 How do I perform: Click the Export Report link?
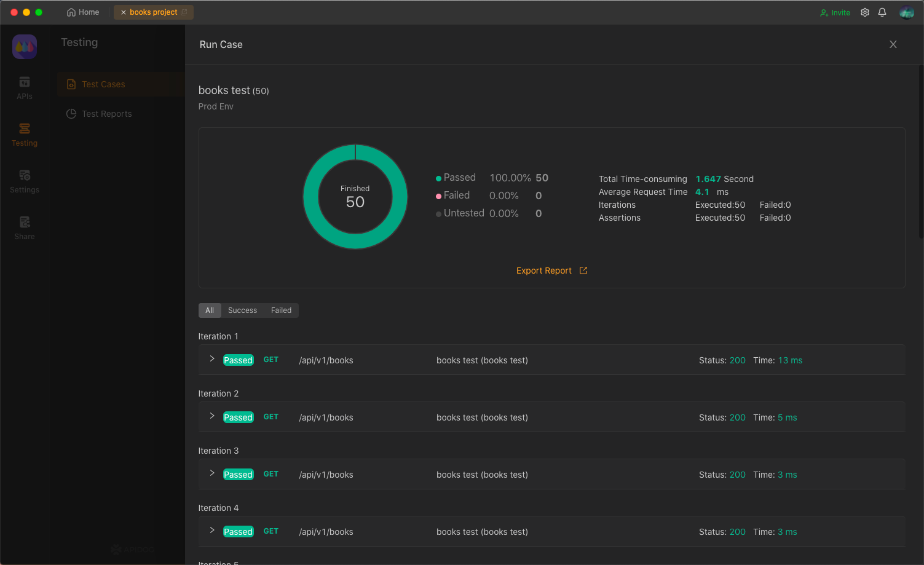[544, 271]
